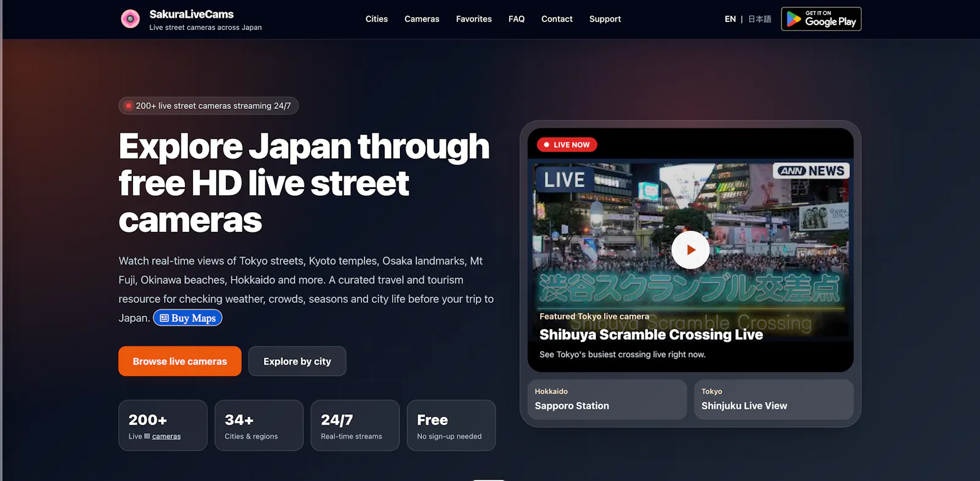Switch language to 日本語

click(759, 19)
